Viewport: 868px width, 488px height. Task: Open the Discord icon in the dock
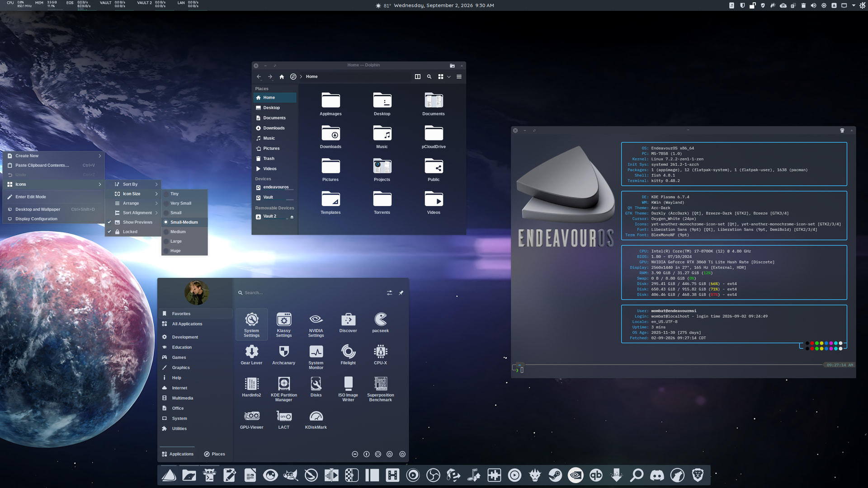pos(657,475)
